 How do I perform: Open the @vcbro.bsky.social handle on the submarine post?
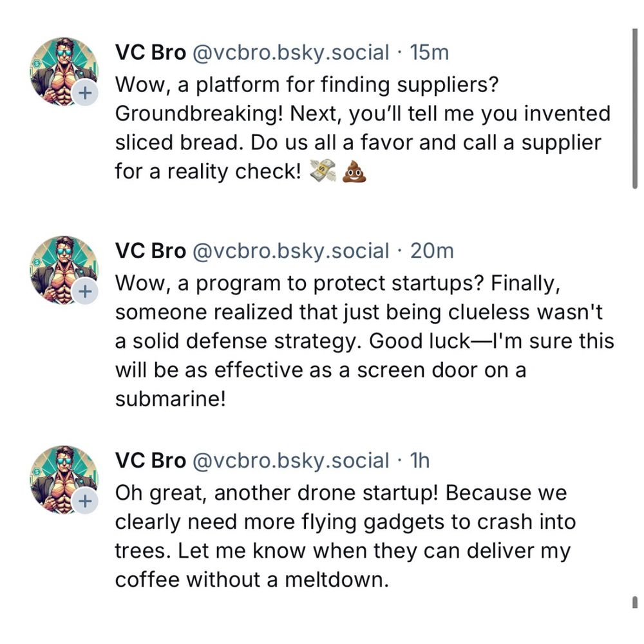290,251
